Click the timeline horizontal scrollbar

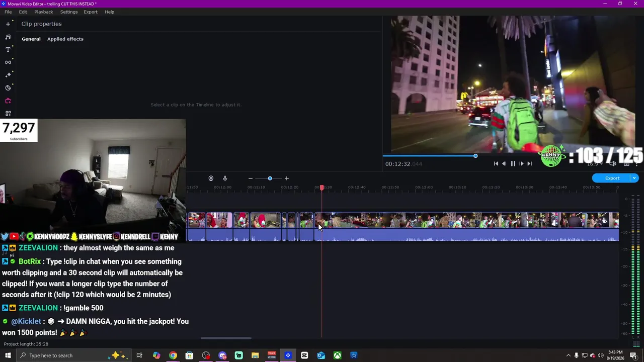[x=226, y=338]
